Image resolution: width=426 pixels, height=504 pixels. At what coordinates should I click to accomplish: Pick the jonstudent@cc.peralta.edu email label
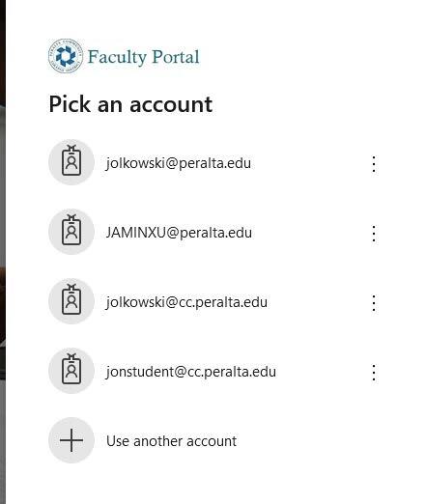[191, 372]
